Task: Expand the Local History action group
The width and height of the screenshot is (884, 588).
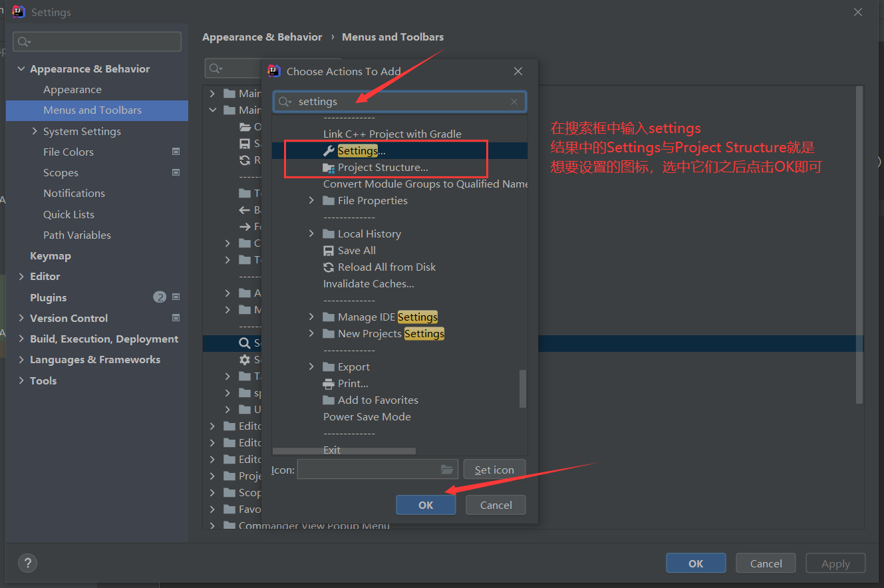Action: pos(311,233)
